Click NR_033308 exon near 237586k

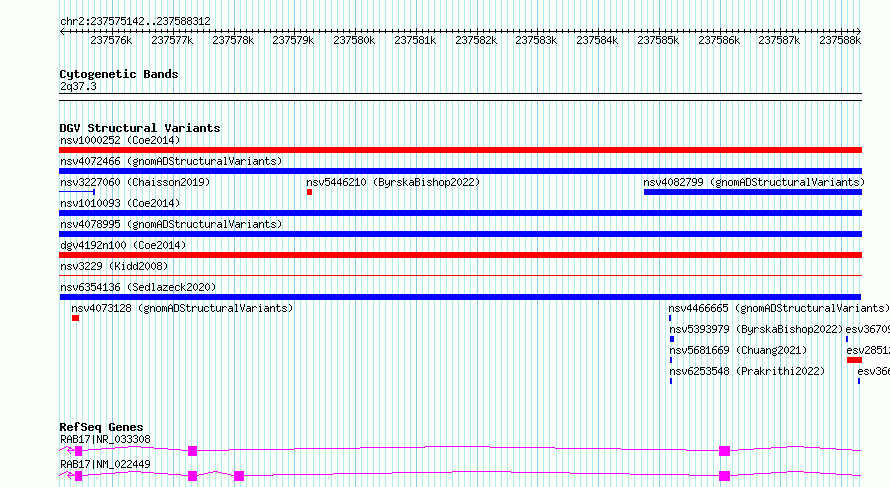click(x=724, y=451)
